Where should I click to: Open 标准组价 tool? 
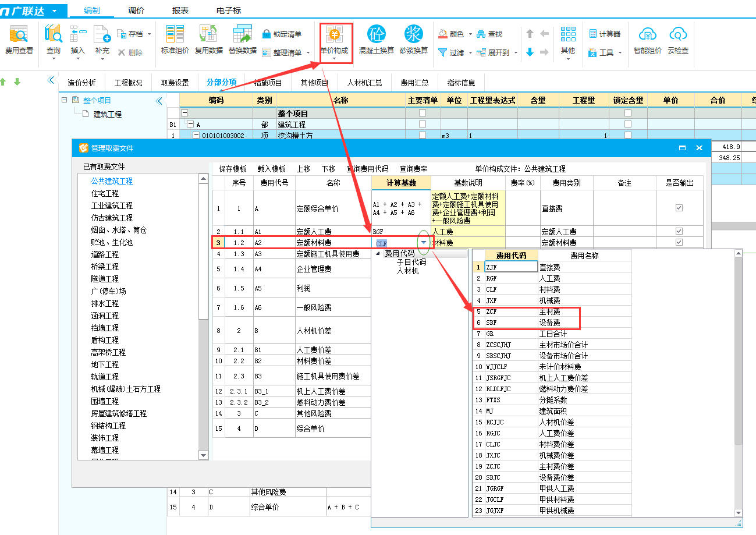click(175, 40)
